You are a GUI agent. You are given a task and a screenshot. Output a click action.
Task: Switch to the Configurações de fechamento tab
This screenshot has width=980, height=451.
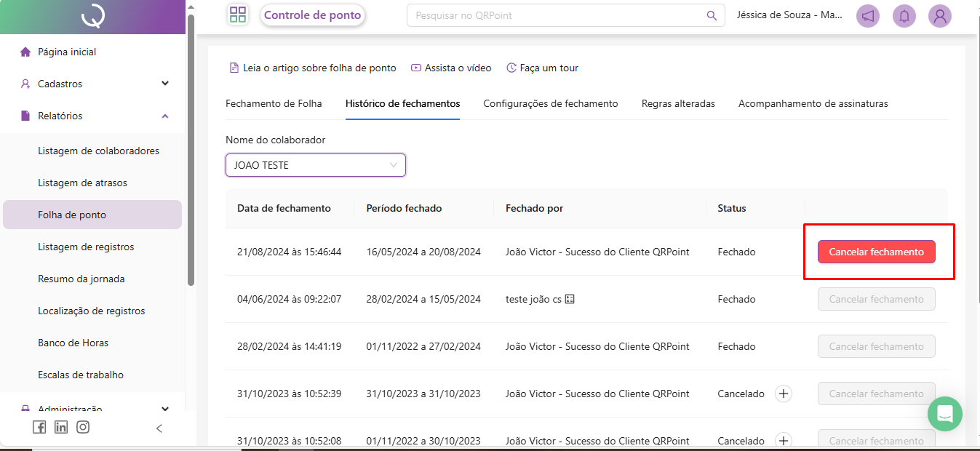pos(550,103)
